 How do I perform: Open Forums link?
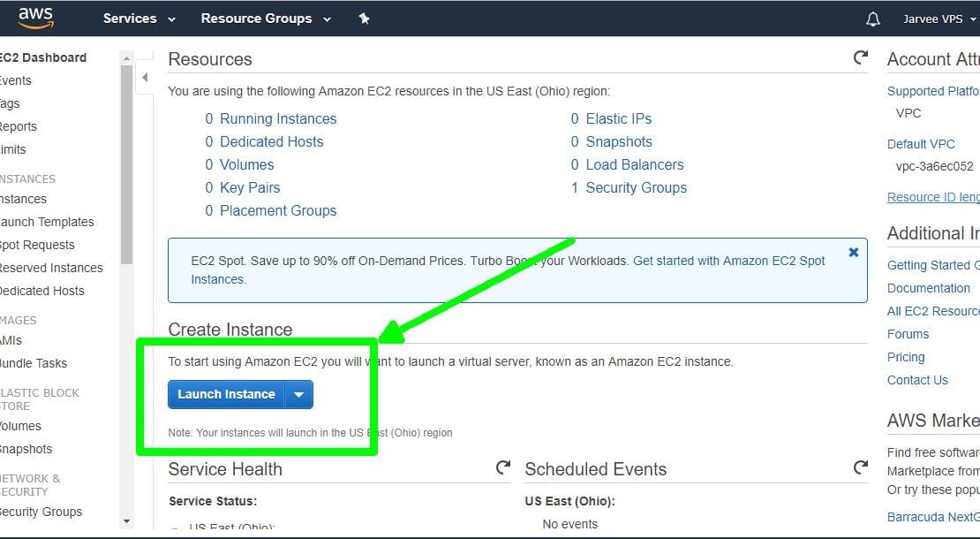click(x=908, y=335)
